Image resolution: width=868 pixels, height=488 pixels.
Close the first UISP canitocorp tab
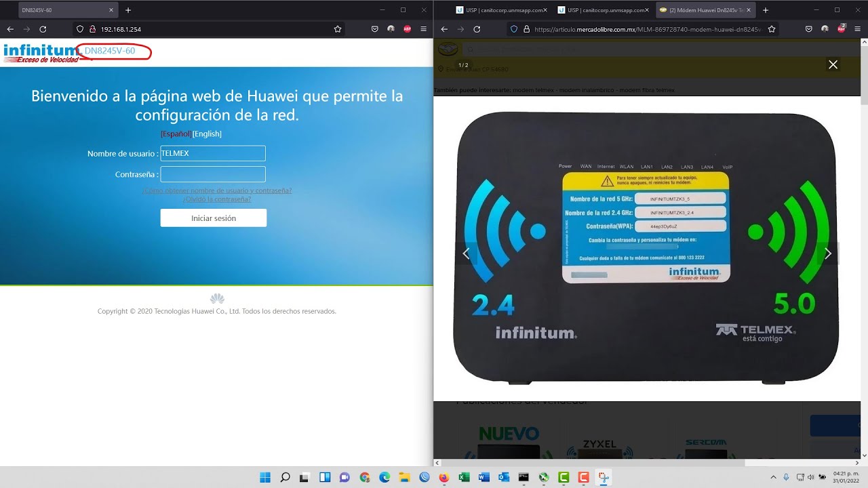[545, 10]
